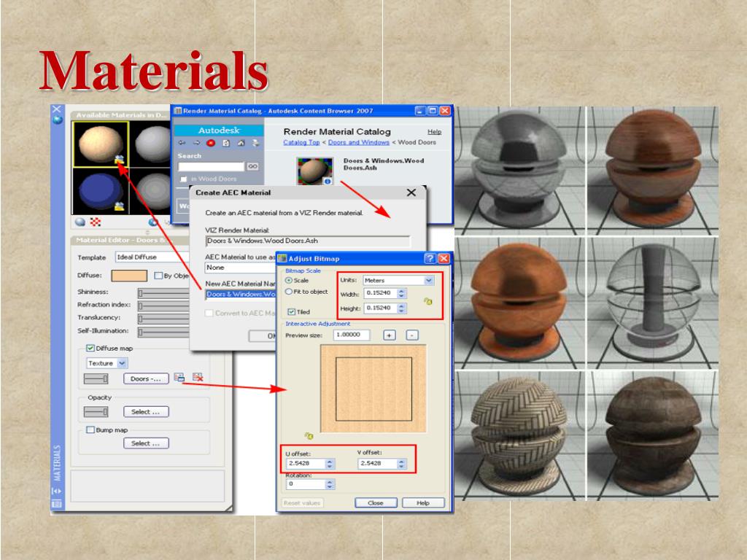The height and width of the screenshot is (560, 747).
Task: Toggle the 'in Wood Doors' search checkbox
Action: 183,179
